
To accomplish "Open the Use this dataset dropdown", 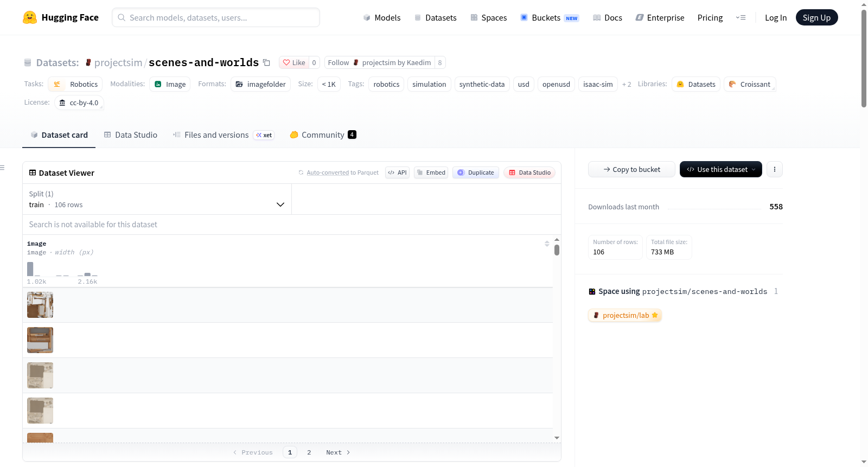I will 721,169.
